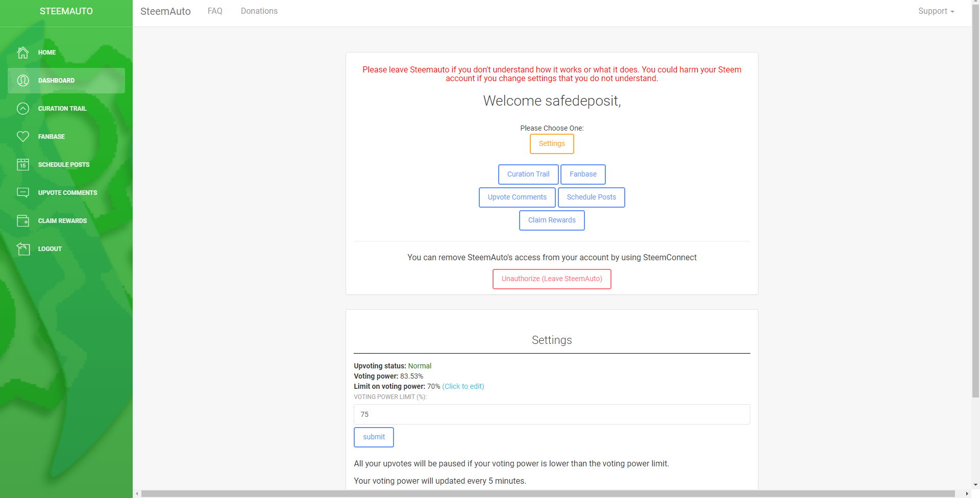This screenshot has height=498, width=980.
Task: Click the horizontal scrollbar at bottom
Action: click(548, 494)
